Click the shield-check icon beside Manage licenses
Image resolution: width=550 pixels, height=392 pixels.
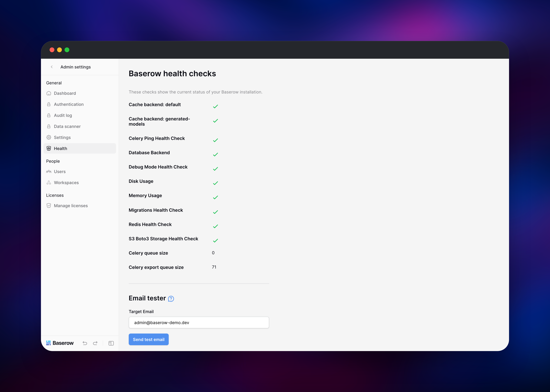49,206
